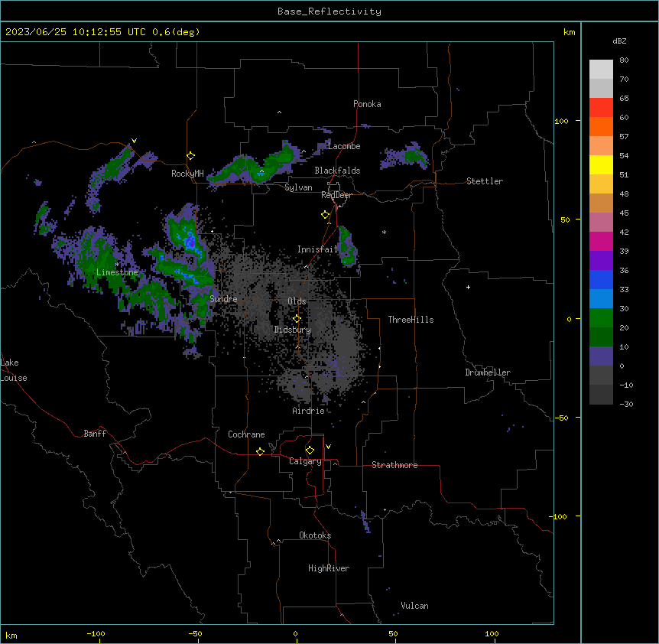The width and height of the screenshot is (659, 644).
Task: Click the red 60-65 dBZ legend swatch
Action: click(x=601, y=108)
